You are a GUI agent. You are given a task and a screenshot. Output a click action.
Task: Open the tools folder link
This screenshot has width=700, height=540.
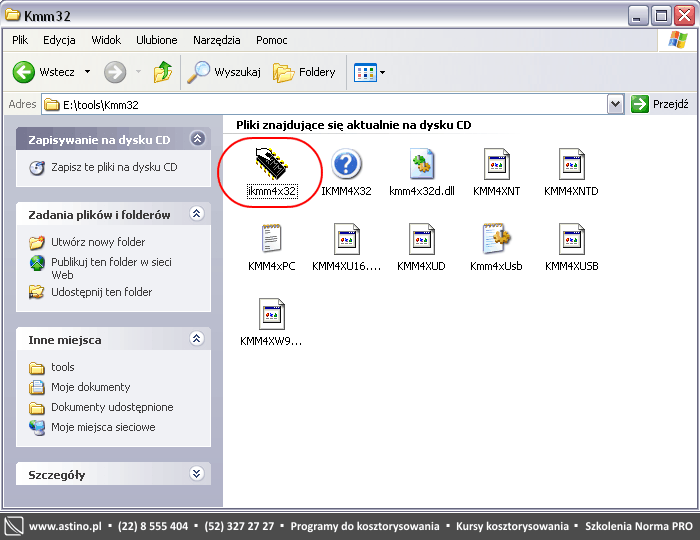pos(62,367)
